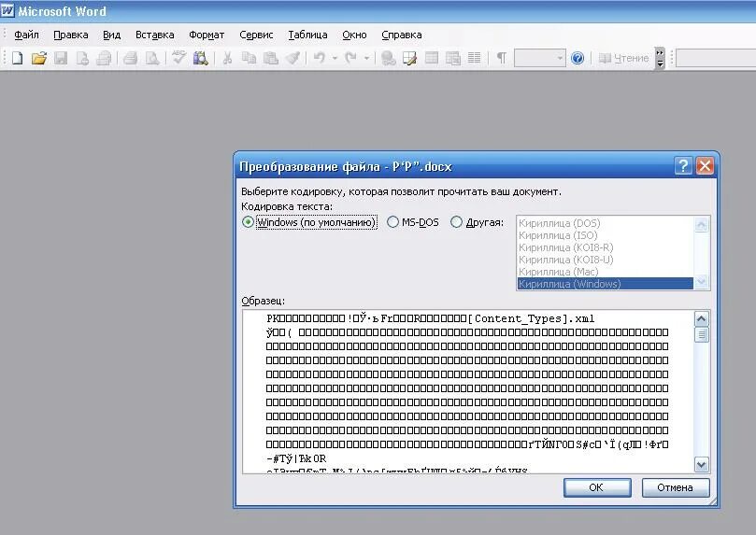Open the Research binoculars icon

200,58
